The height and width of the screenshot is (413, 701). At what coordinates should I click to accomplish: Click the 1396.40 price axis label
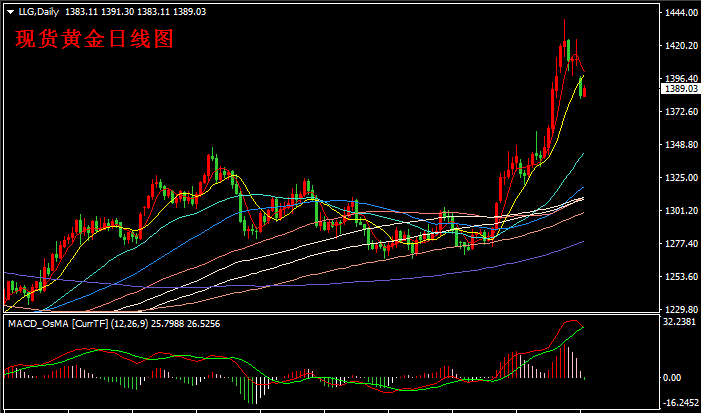pyautogui.click(x=681, y=78)
